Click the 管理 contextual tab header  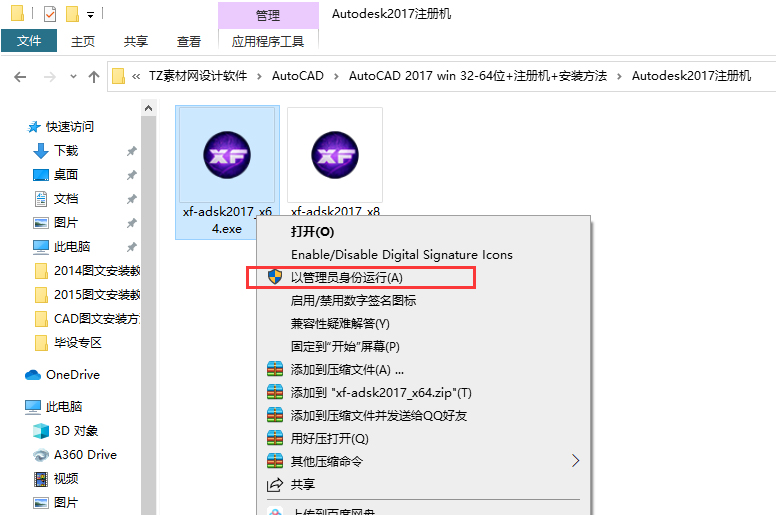[268, 15]
